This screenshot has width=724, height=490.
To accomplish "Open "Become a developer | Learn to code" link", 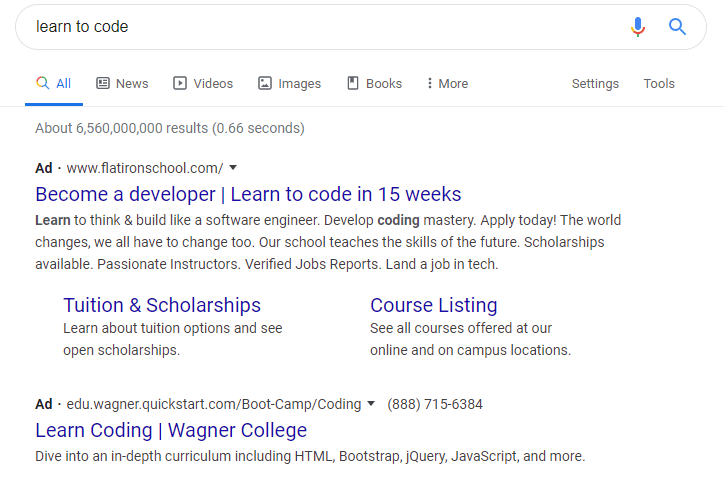I will click(248, 194).
